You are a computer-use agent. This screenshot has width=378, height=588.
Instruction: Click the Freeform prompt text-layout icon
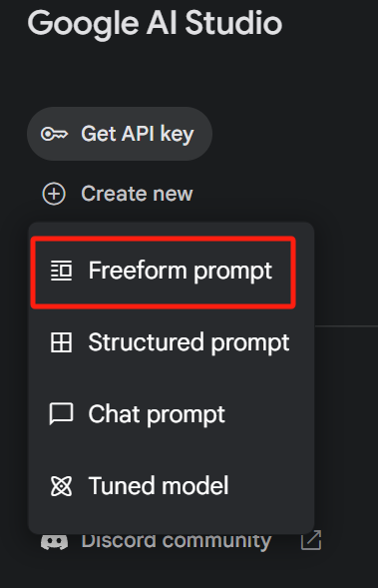point(61,271)
